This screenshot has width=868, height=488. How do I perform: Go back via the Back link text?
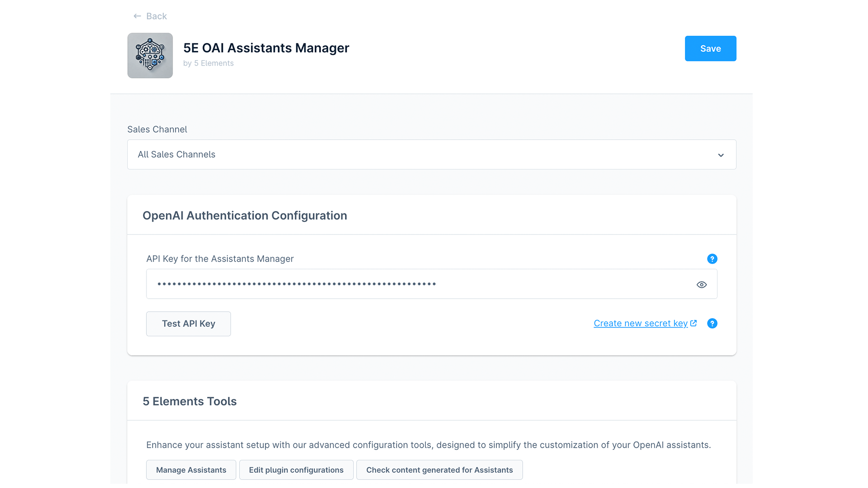[x=156, y=16]
